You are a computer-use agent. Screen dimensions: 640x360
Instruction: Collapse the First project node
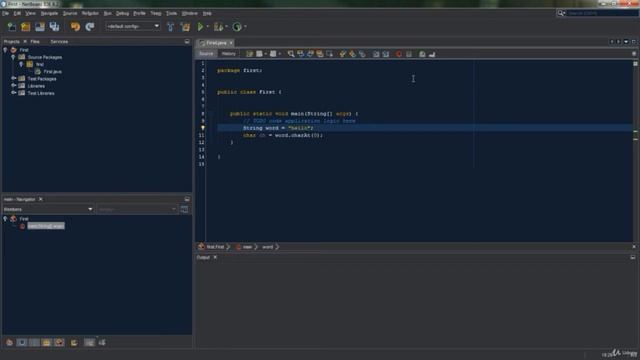[x=5, y=50]
